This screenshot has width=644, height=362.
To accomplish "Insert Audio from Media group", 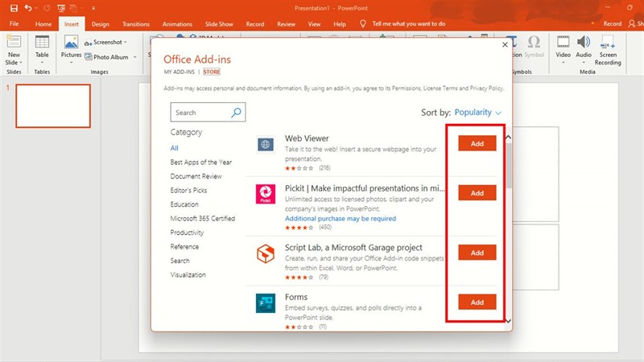I will [584, 50].
